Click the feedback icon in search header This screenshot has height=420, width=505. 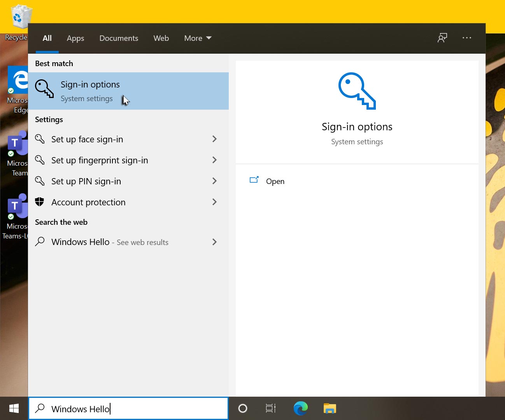442,38
